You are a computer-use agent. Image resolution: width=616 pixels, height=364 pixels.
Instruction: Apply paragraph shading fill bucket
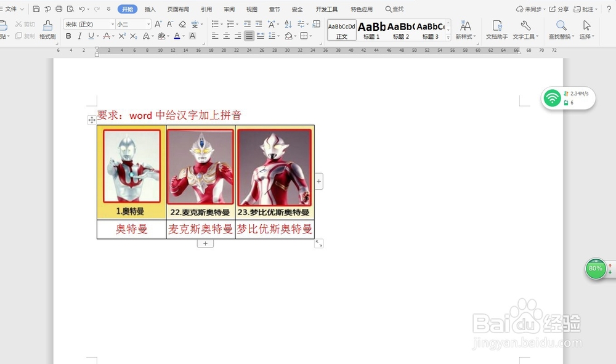[289, 36]
